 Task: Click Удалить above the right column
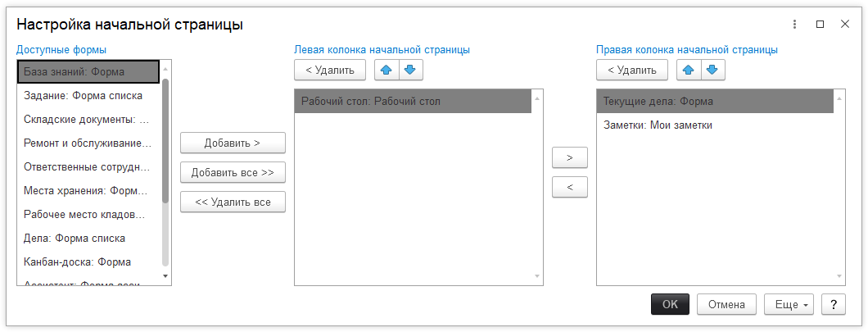tap(632, 70)
